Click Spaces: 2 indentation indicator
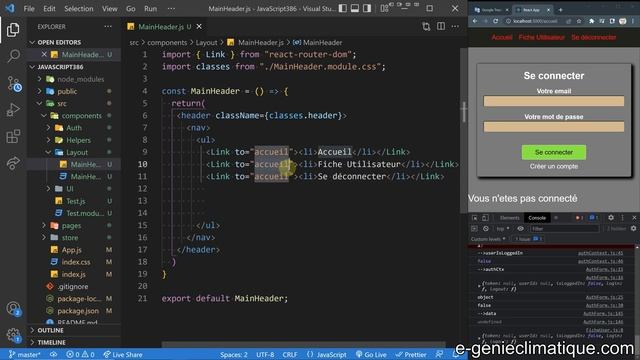This screenshot has height=360, width=640. coord(234,355)
